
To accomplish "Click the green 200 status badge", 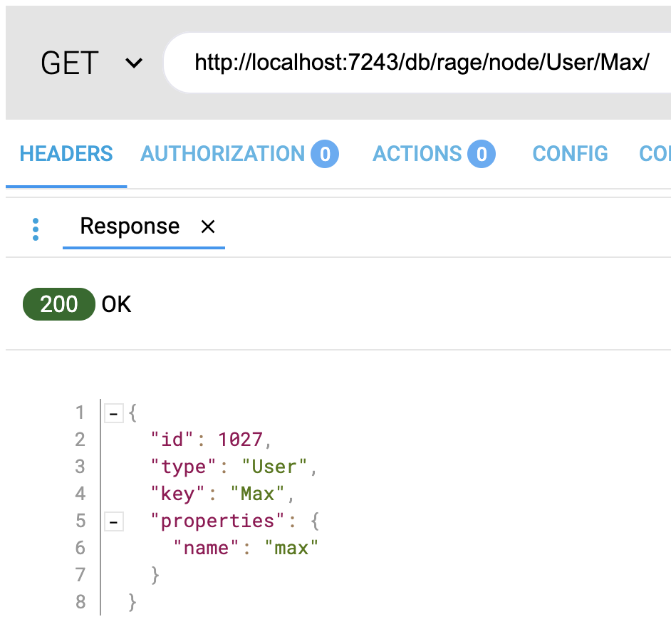I will coord(58,304).
